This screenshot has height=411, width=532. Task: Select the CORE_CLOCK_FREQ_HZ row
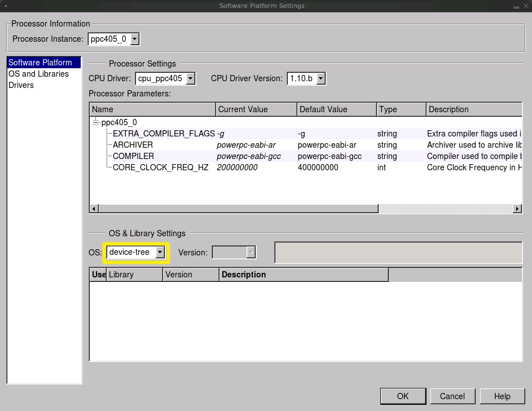[306, 167]
